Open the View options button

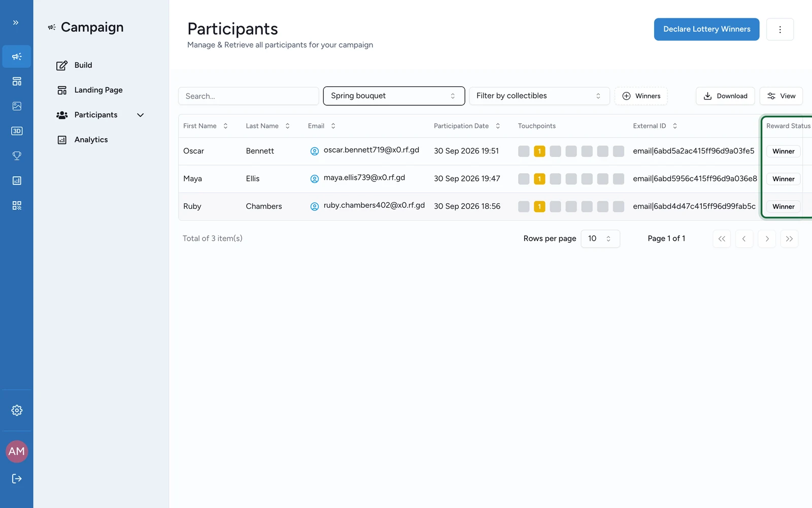(781, 96)
